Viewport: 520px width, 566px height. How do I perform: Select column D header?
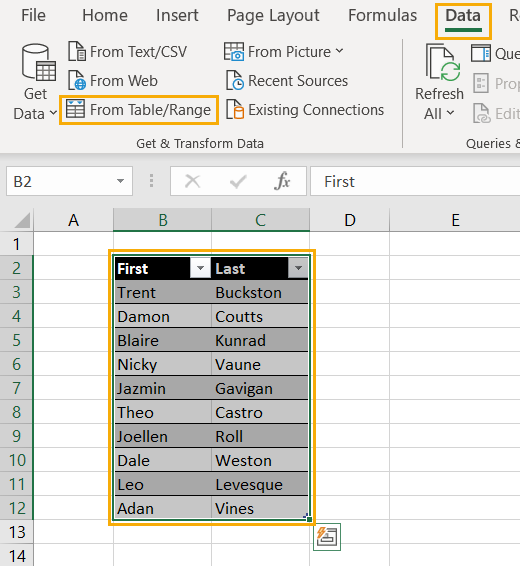[350, 220]
